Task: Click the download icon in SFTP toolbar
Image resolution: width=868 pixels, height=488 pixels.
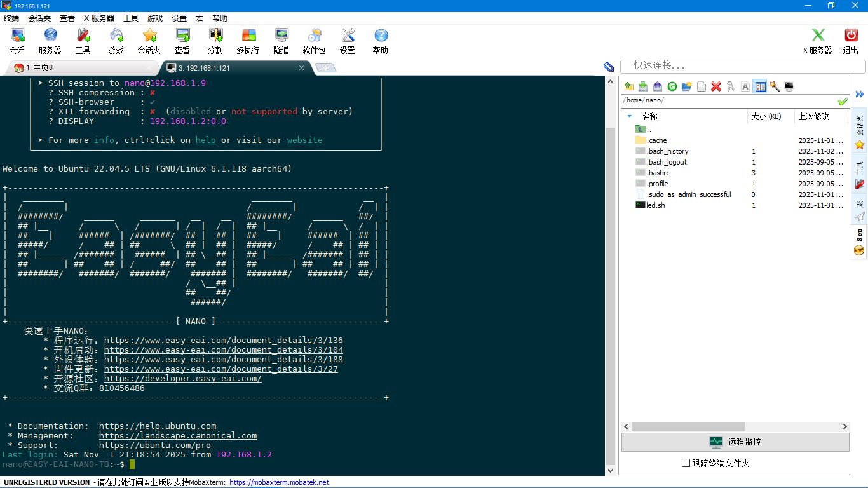Action: (643, 86)
